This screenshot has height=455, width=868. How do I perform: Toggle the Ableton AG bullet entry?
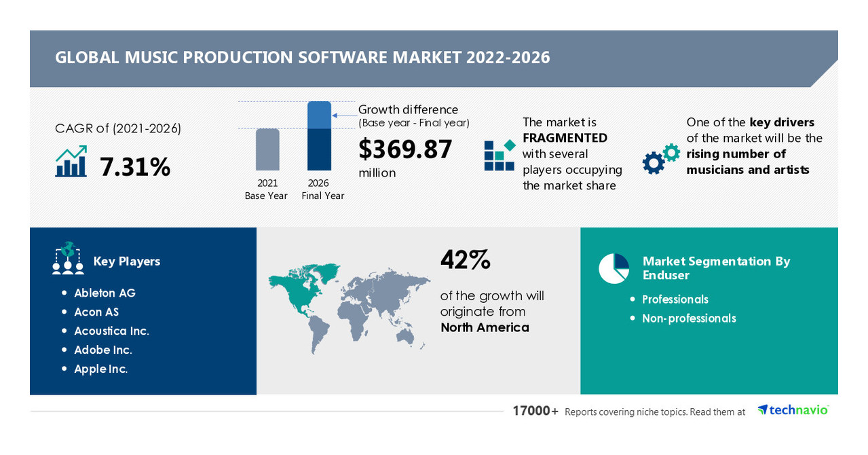click(x=105, y=293)
